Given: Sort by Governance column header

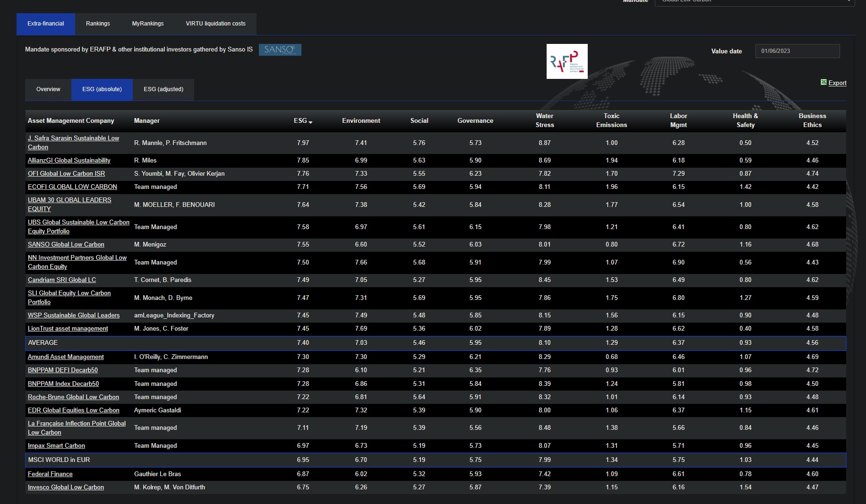Looking at the screenshot, I should [475, 121].
